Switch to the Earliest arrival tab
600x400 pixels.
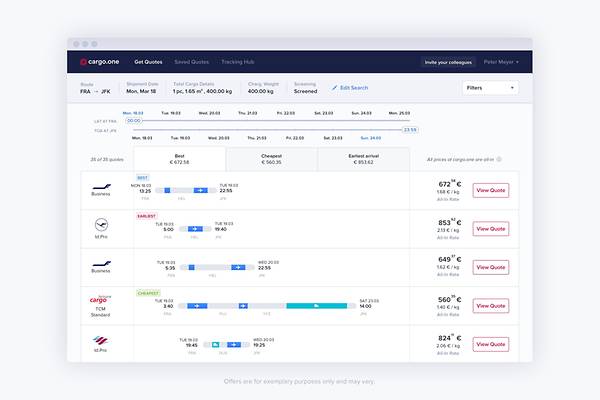tap(363, 158)
